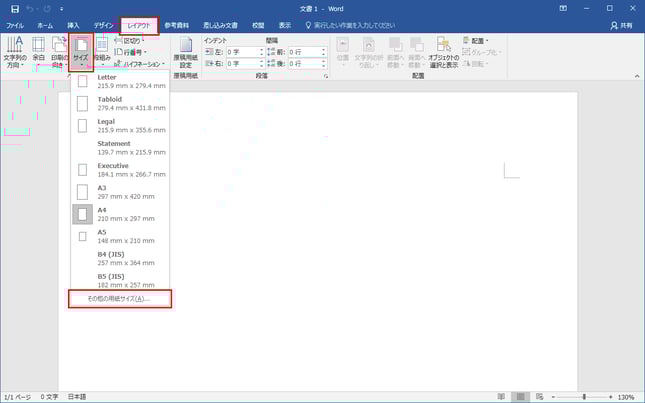The image size is (645, 403).
Task: Open the Customize Quick Access Toolbar arrow
Action: coord(62,9)
